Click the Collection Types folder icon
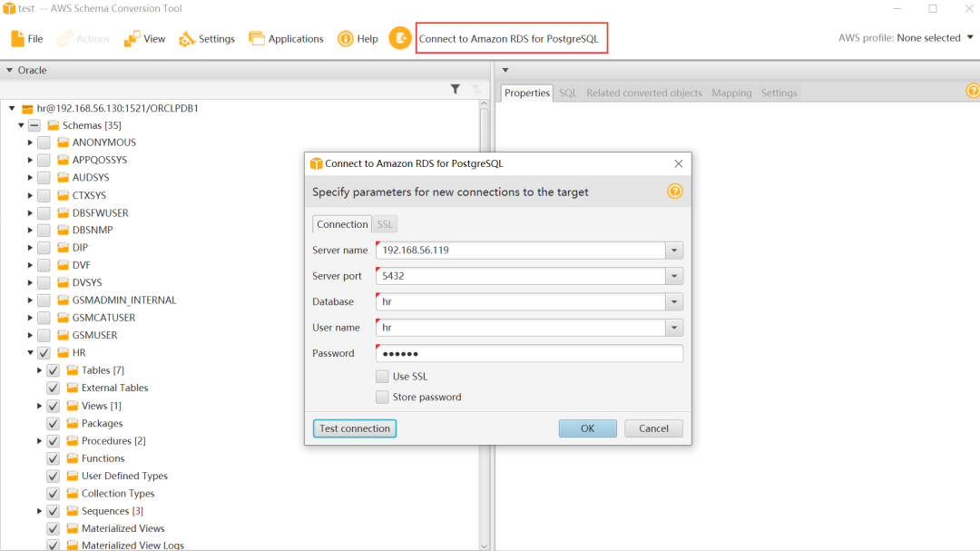Viewport: 980px width, 551px height. pos(73,494)
